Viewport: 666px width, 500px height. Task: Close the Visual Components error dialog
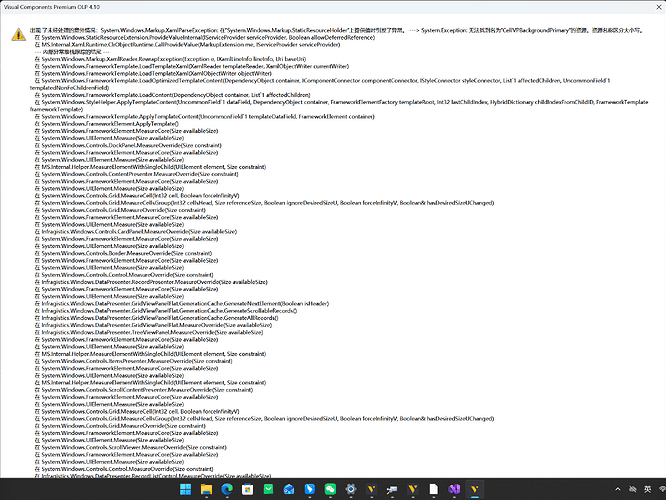(659, 7)
